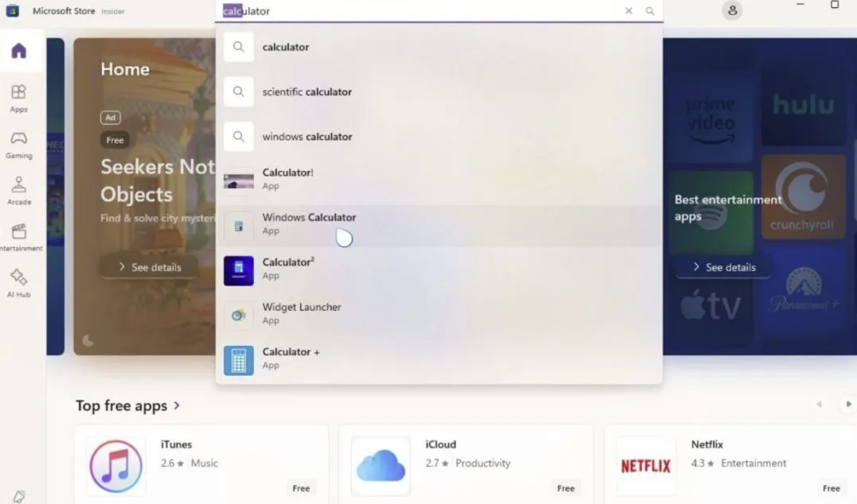Click See details on Seekers Notes banner
The image size is (857, 504).
pos(150,267)
